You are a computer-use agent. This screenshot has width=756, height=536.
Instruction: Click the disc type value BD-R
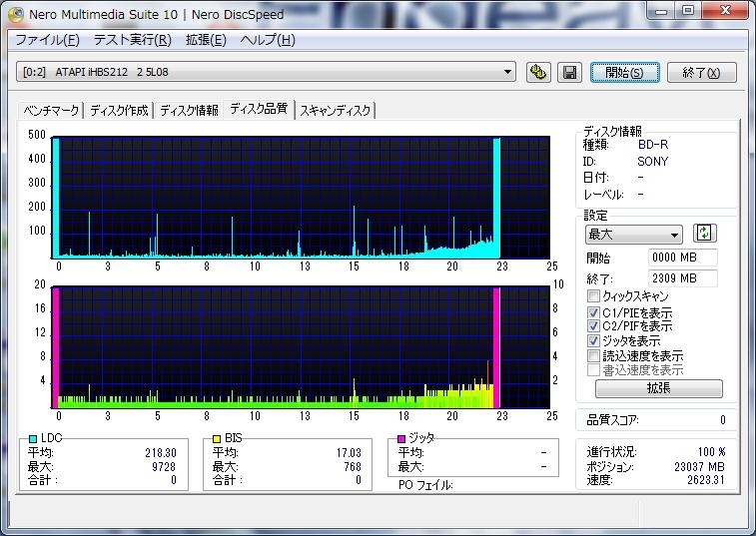tap(653, 145)
